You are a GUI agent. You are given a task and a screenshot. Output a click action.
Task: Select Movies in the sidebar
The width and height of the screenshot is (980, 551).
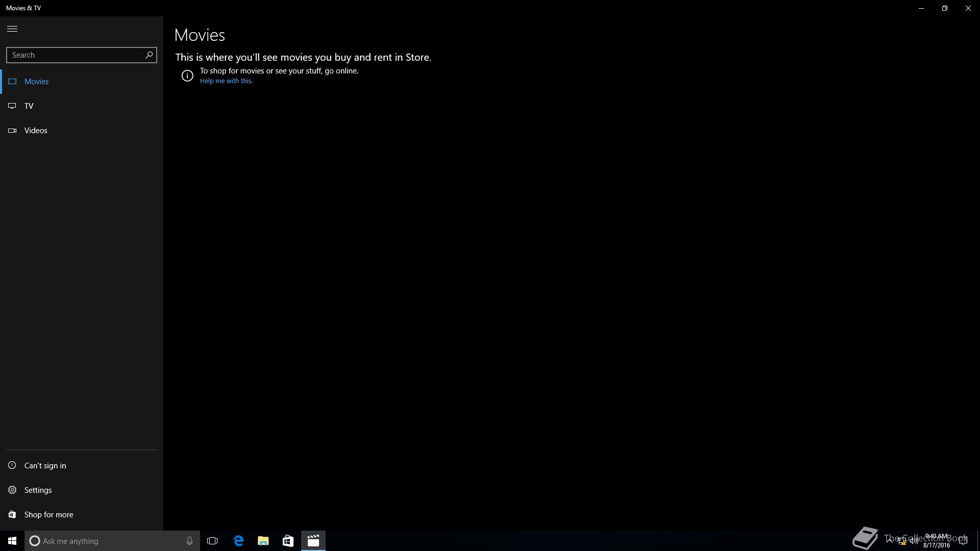click(x=82, y=82)
